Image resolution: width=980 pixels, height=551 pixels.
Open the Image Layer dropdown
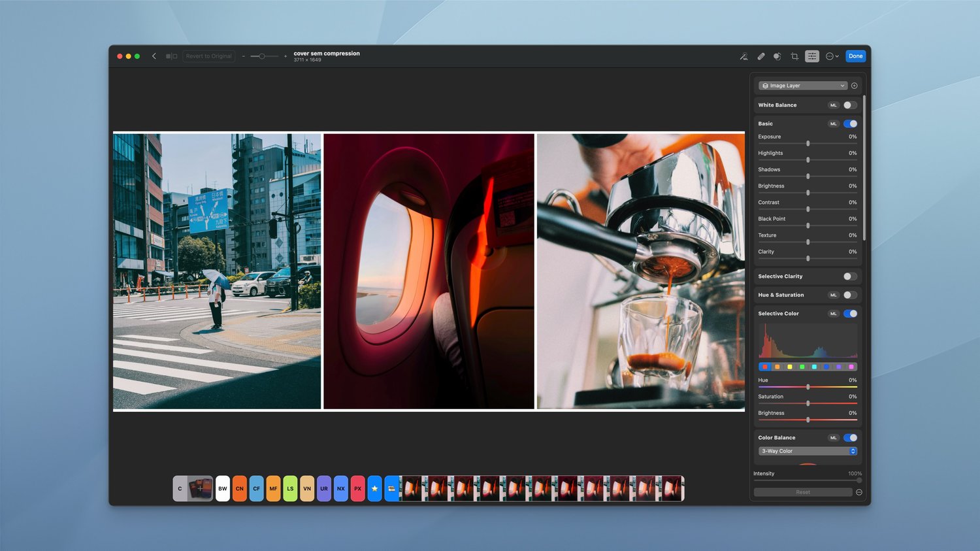tap(802, 85)
